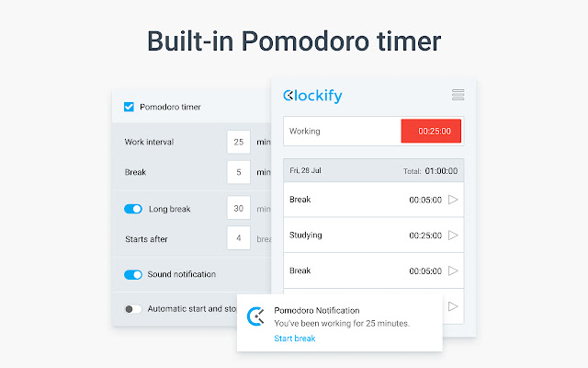
Task: Start timer for first Break entry
Action: [x=453, y=200]
